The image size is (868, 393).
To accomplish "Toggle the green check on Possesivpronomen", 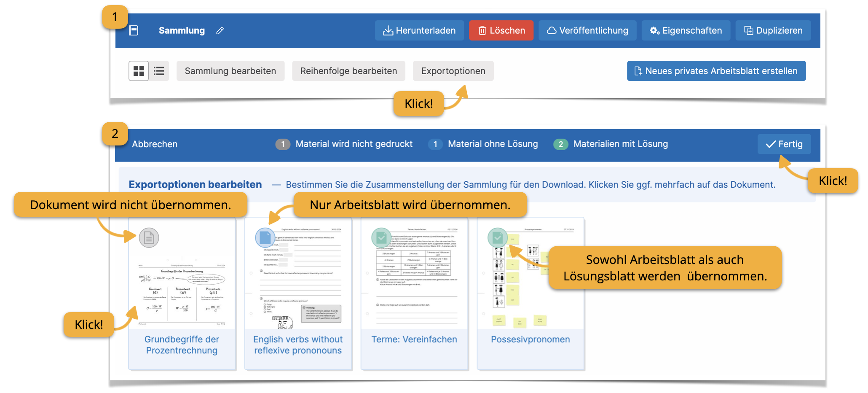I will point(498,238).
